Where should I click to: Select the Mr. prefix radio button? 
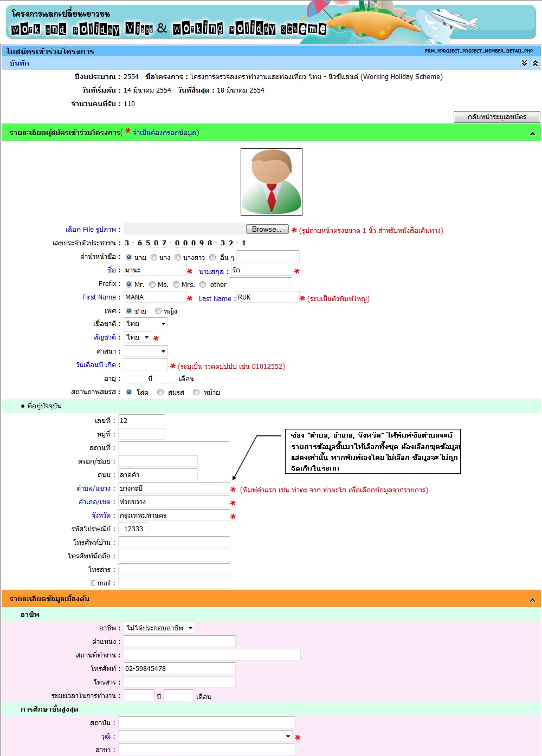[129, 284]
